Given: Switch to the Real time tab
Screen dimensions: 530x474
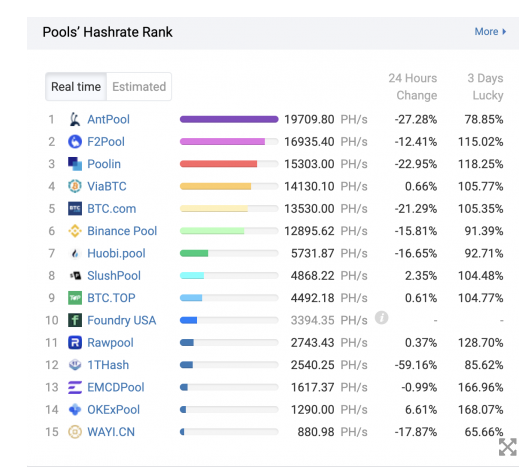Looking at the screenshot, I should pyautogui.click(x=76, y=87).
